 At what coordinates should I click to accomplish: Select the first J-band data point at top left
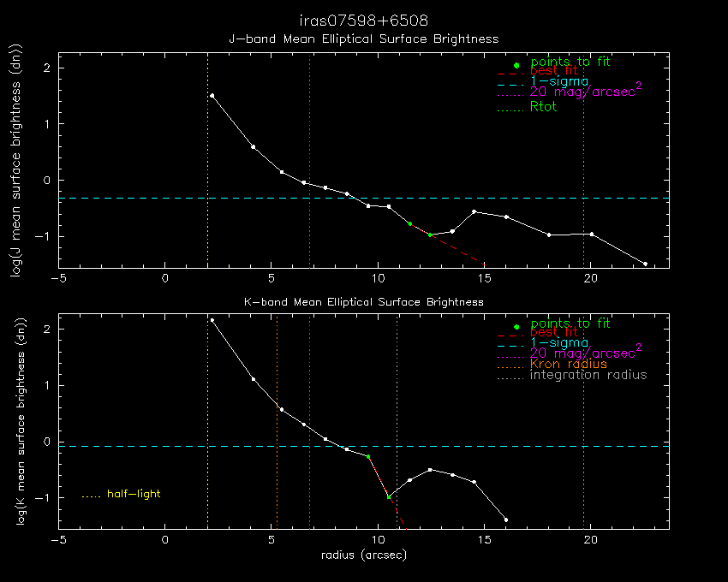point(212,96)
